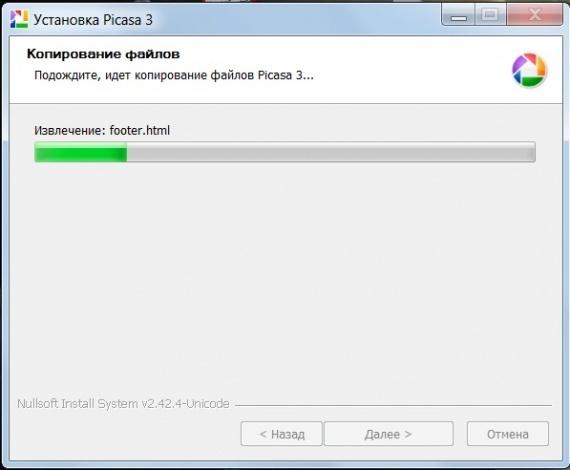Click the Установка Picasa 3 window title
Viewport: 570px width, 470px height.
[x=93, y=20]
